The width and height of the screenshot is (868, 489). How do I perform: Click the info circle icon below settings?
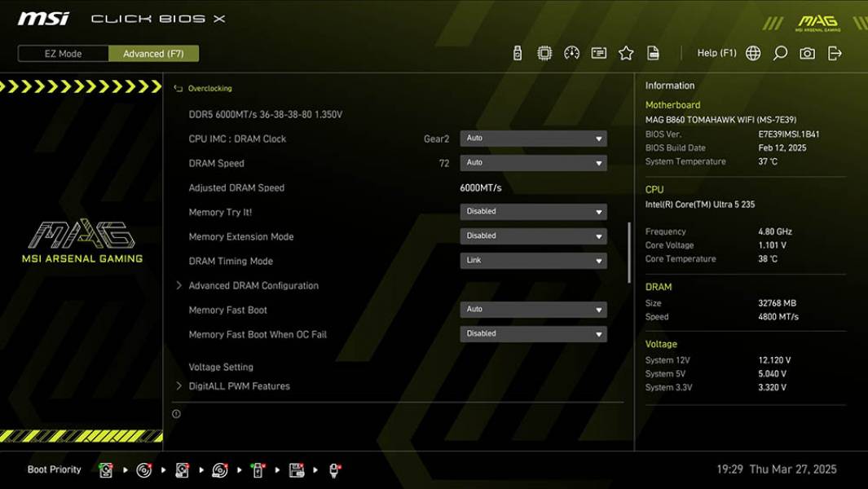click(176, 414)
